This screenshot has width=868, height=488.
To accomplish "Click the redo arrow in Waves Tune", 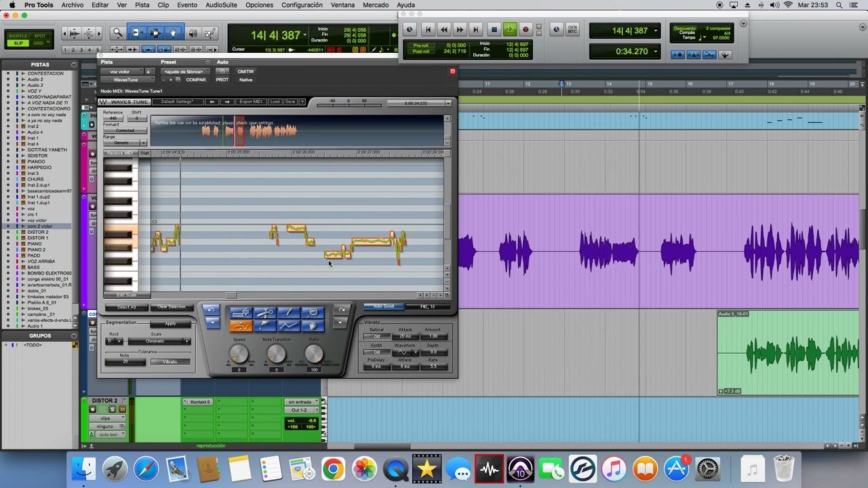I will [342, 310].
